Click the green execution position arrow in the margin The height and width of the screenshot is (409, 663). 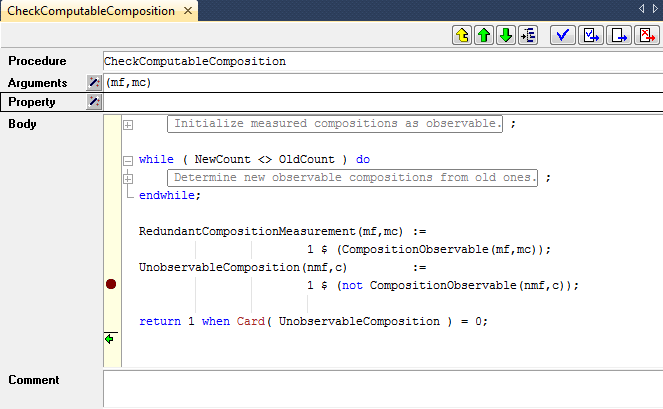[110, 339]
